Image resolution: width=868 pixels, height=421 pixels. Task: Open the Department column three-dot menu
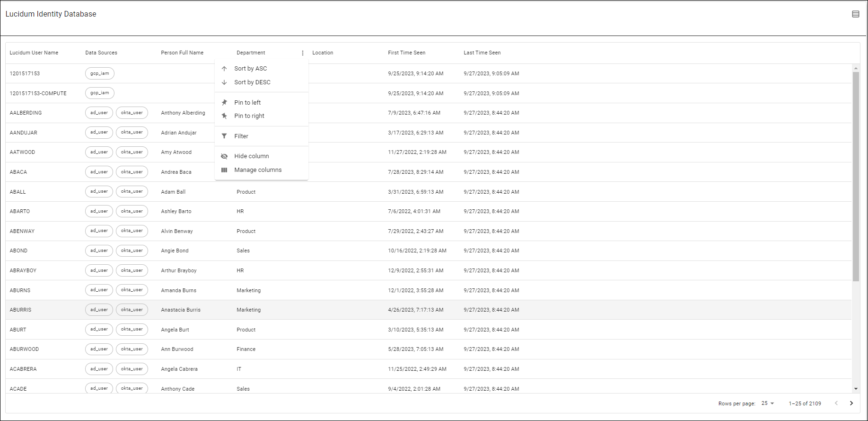coord(303,53)
